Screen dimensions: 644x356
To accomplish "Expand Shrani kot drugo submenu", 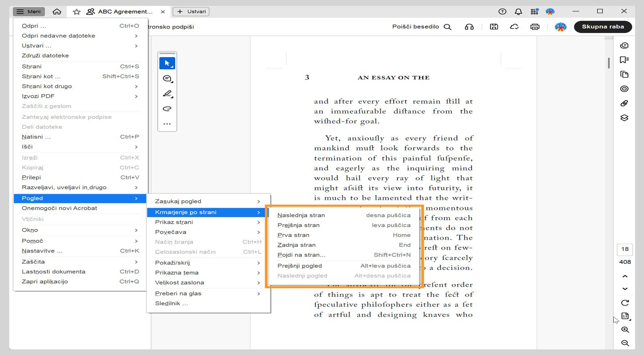I will coord(80,86).
